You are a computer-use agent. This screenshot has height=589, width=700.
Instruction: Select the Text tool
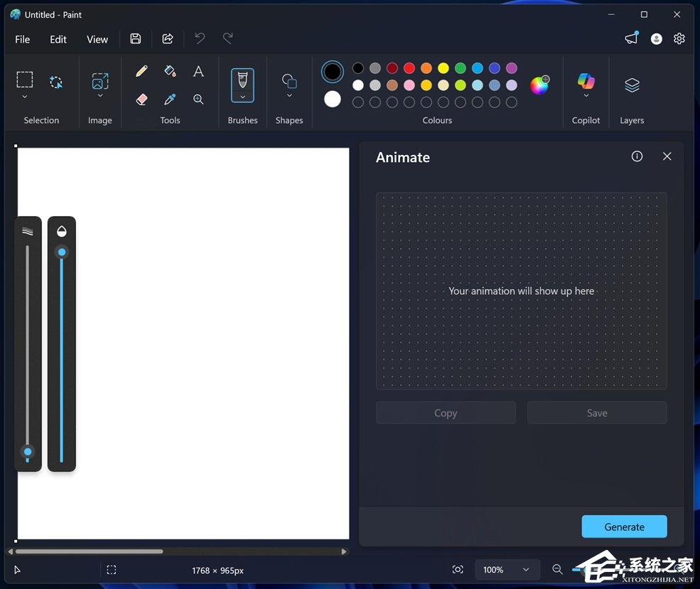tap(198, 70)
